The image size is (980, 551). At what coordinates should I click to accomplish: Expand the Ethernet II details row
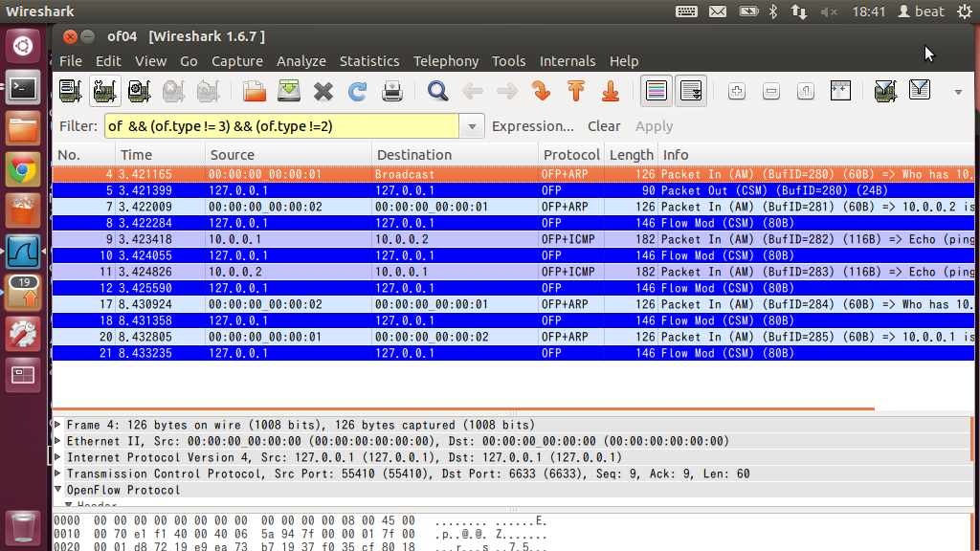(x=57, y=441)
